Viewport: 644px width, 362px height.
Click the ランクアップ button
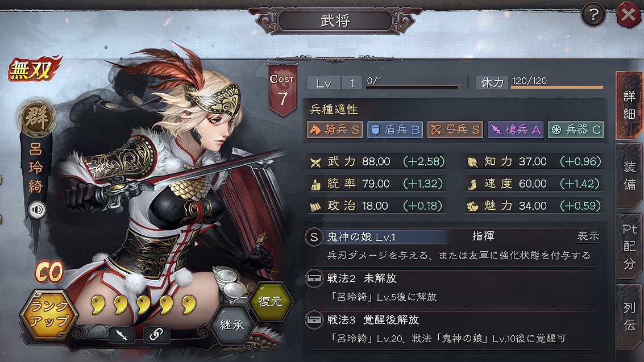click(49, 314)
